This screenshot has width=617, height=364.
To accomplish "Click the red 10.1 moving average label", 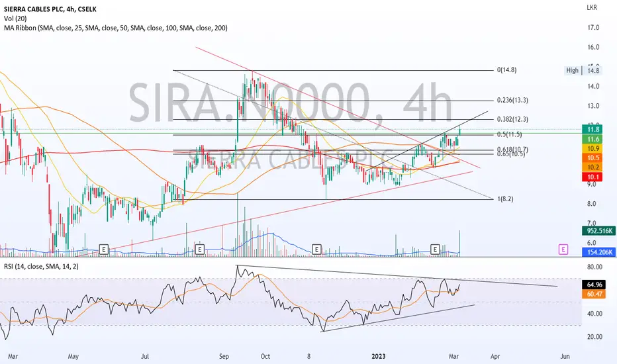I will pyautogui.click(x=593, y=177).
